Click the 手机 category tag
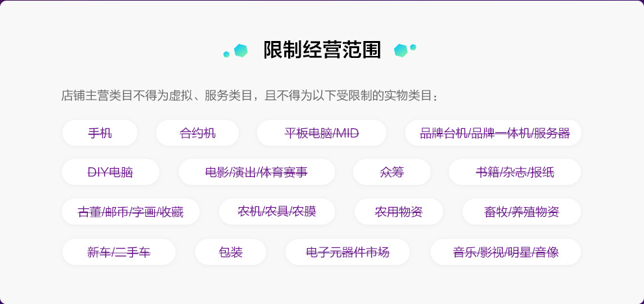 [100, 133]
